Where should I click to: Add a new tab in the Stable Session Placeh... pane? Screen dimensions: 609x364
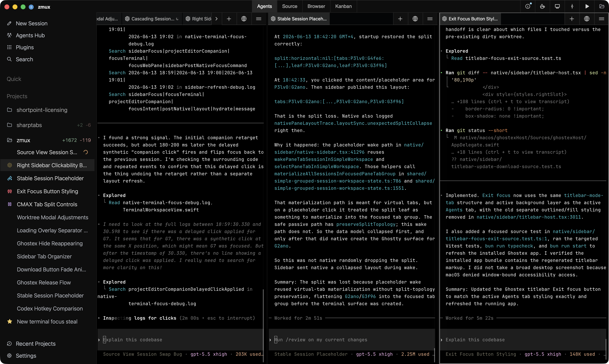pos(400,19)
